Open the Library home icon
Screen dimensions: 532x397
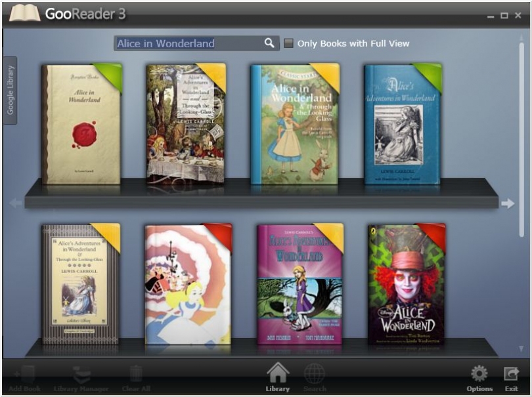[277, 373]
